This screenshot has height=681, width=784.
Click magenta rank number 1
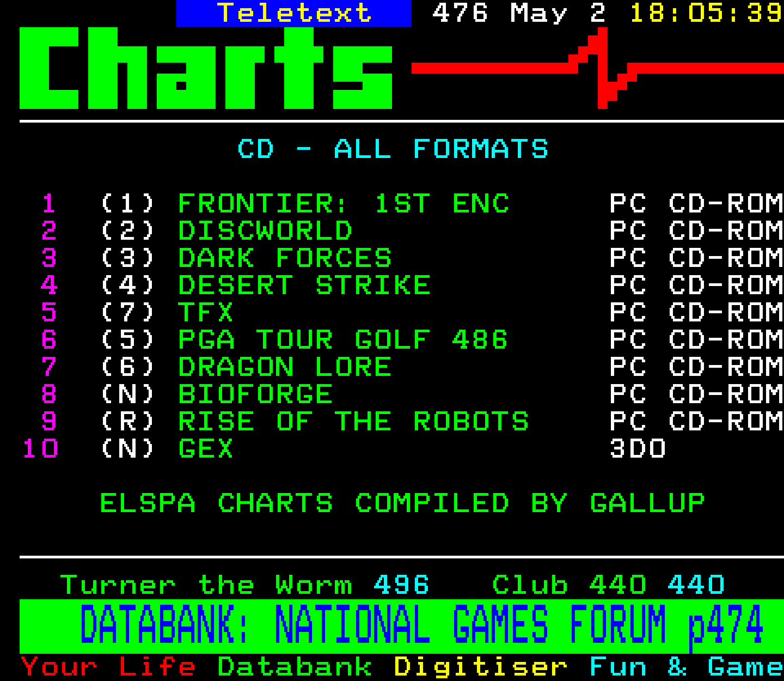pos(49,204)
